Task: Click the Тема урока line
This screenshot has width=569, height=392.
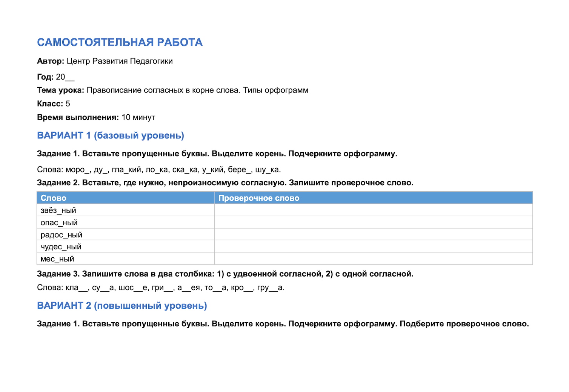Action: 172,90
